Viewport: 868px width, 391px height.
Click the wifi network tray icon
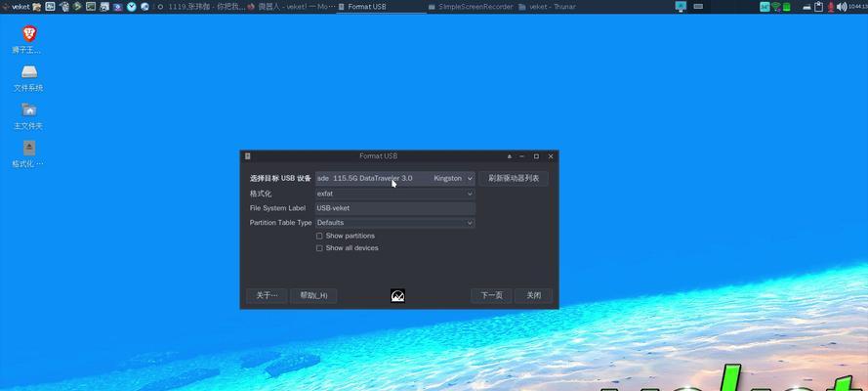click(776, 7)
